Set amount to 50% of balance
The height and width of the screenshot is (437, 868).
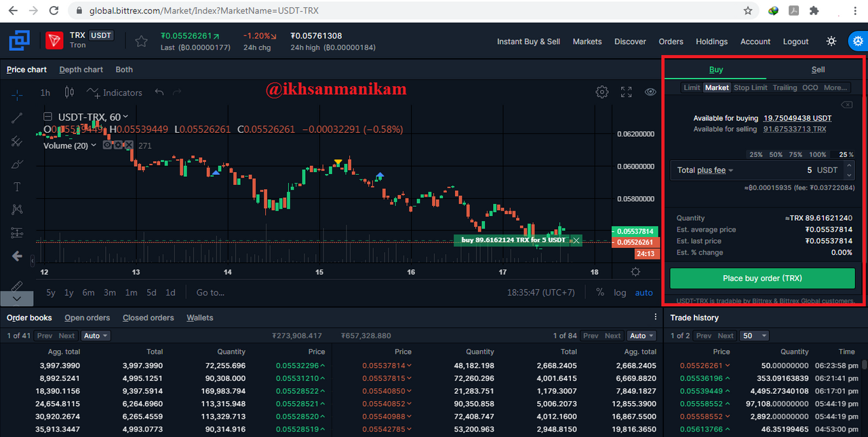[x=776, y=155]
